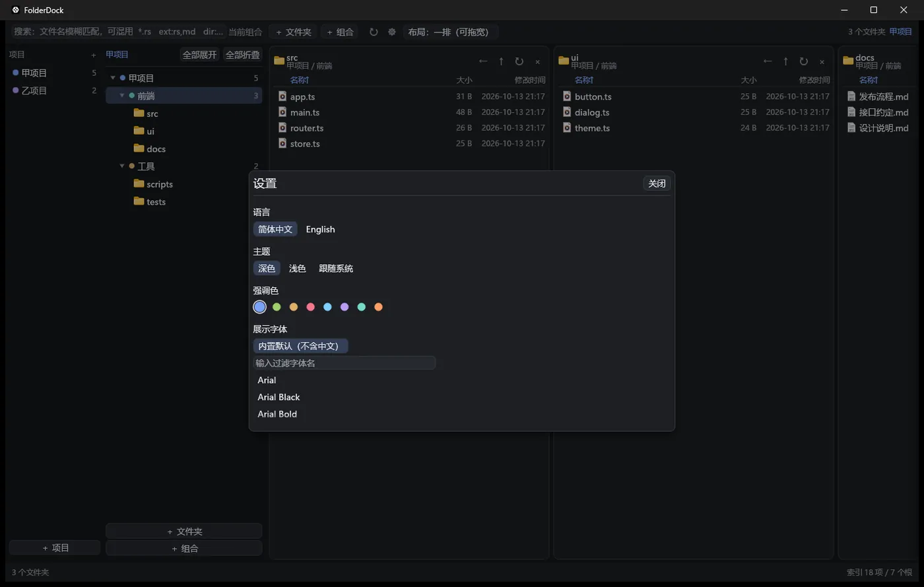Go back in the ui panel

click(768, 61)
